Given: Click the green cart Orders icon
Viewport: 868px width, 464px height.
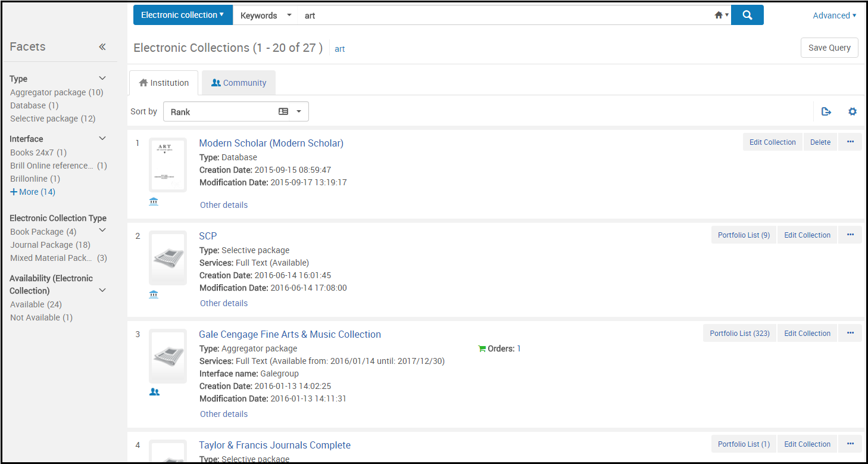Looking at the screenshot, I should tap(482, 348).
